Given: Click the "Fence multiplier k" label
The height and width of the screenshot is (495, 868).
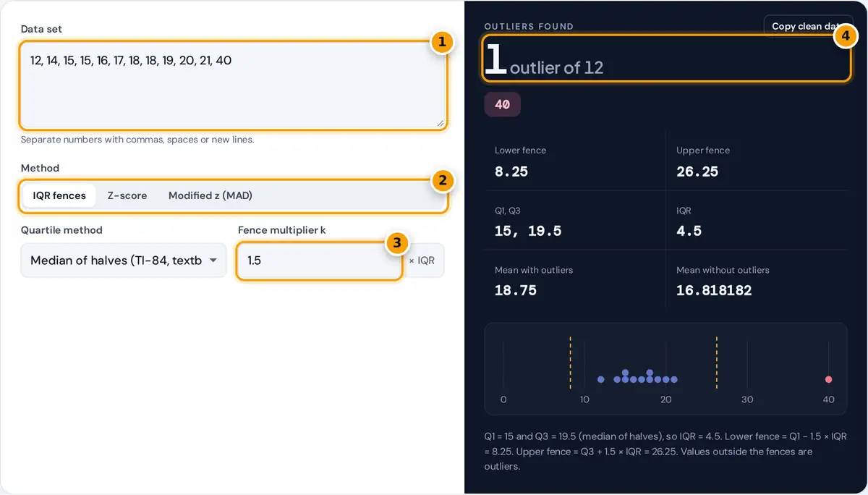Looking at the screenshot, I should click(282, 230).
